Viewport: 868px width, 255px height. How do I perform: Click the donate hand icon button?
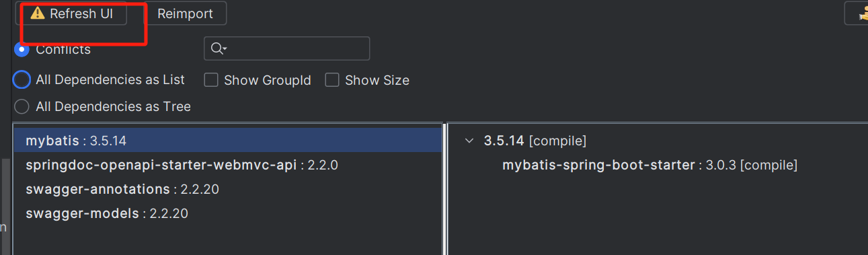pos(857,13)
